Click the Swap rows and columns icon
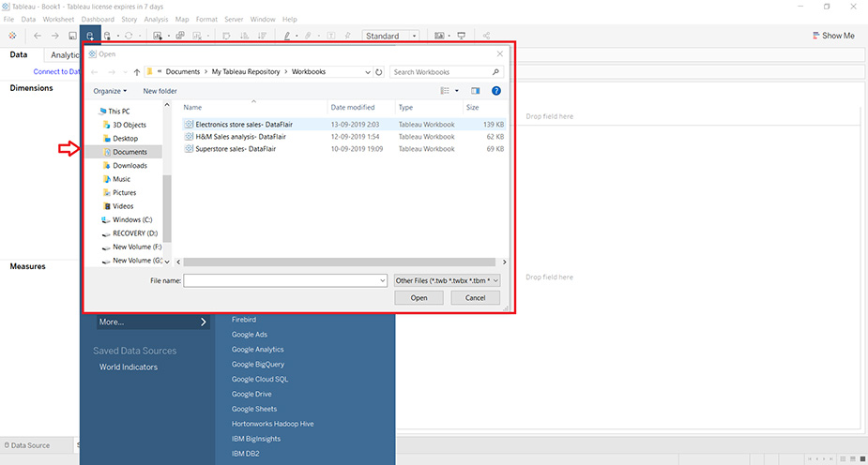868x465 pixels. (x=226, y=36)
